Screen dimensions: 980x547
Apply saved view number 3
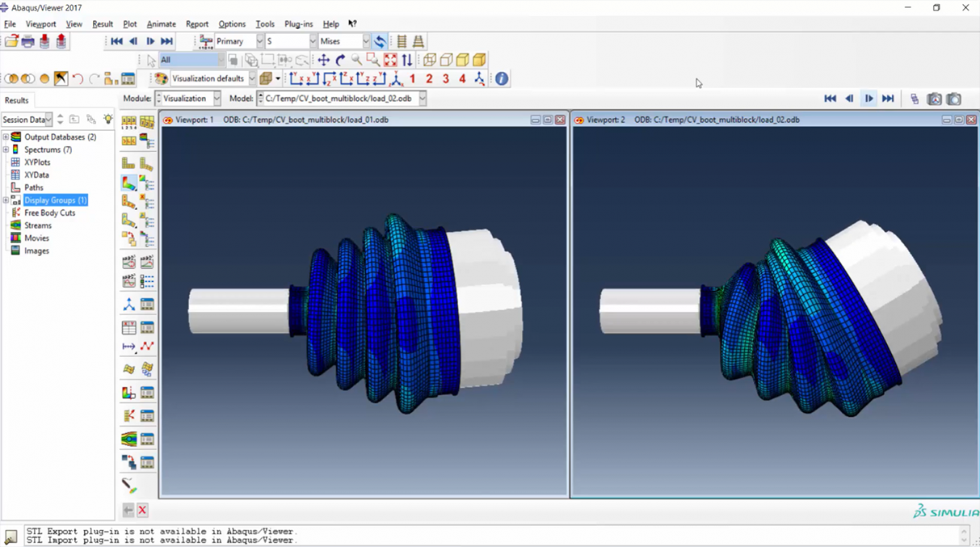pyautogui.click(x=446, y=79)
